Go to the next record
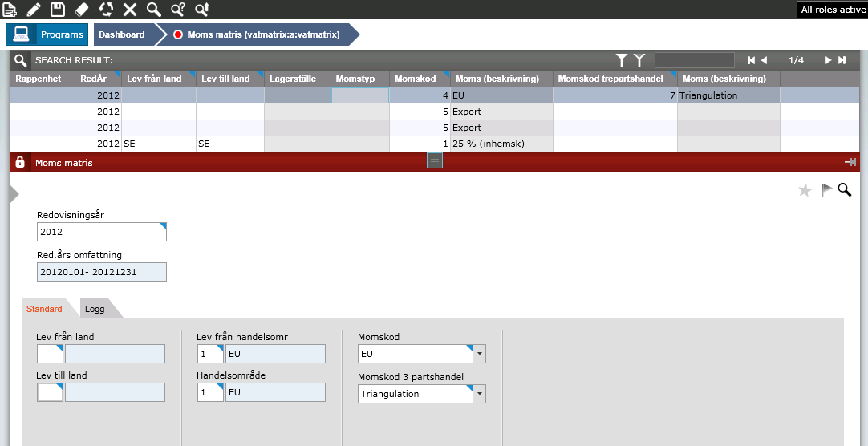 829,60
